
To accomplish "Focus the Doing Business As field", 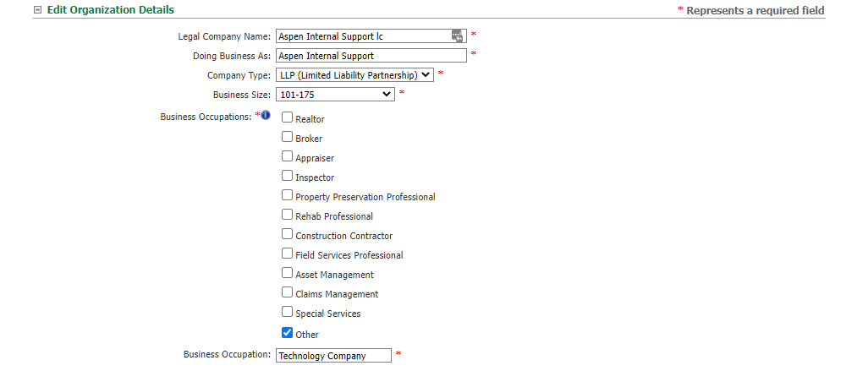I will click(x=371, y=55).
